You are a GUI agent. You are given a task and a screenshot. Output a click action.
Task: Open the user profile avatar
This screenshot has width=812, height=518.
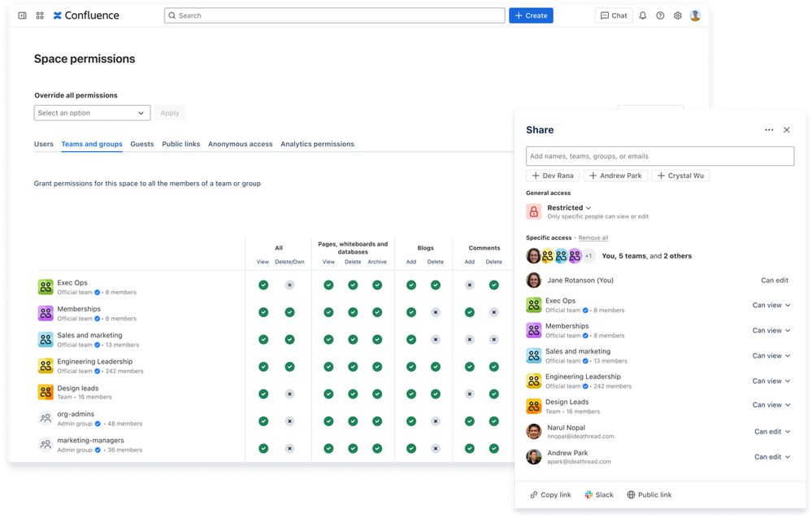(x=696, y=15)
